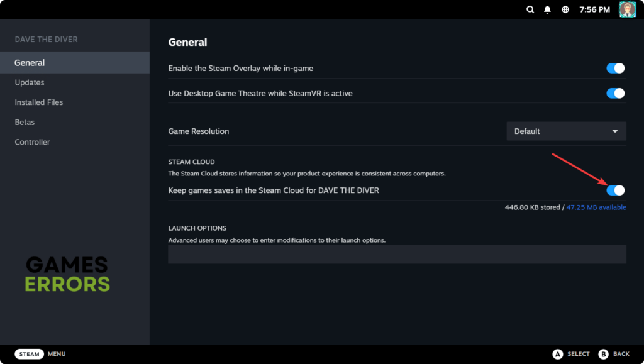Viewport: 644px width, 364px height.
Task: Open the Betas section
Action: [x=25, y=122]
